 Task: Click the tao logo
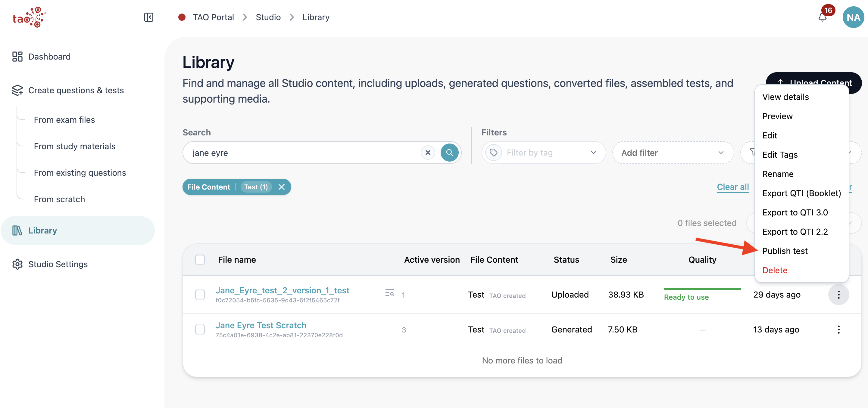tap(29, 17)
